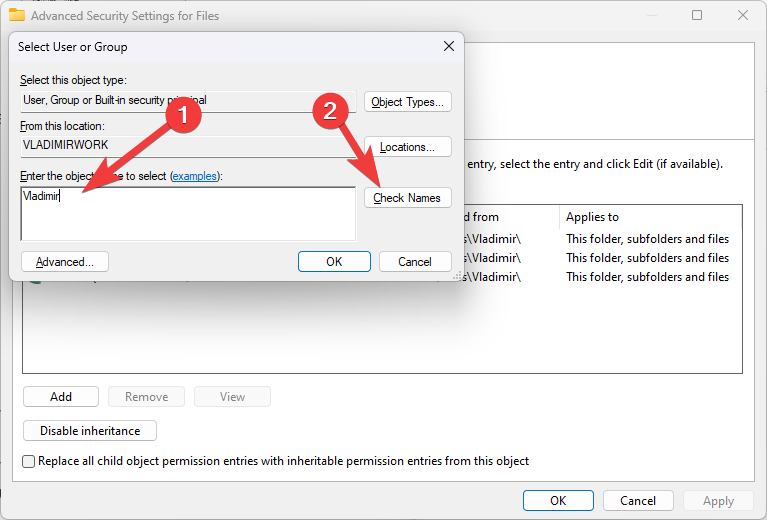Screen dimensions: 767x520
Task: Maximize the Advanced Security Settings window
Action: coord(697,16)
